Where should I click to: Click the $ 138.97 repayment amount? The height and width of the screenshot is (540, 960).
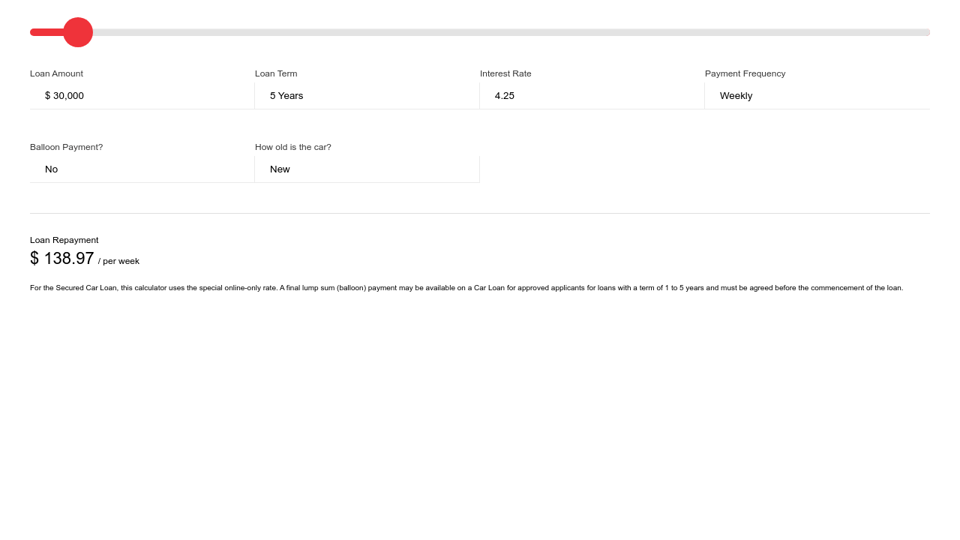click(x=62, y=259)
